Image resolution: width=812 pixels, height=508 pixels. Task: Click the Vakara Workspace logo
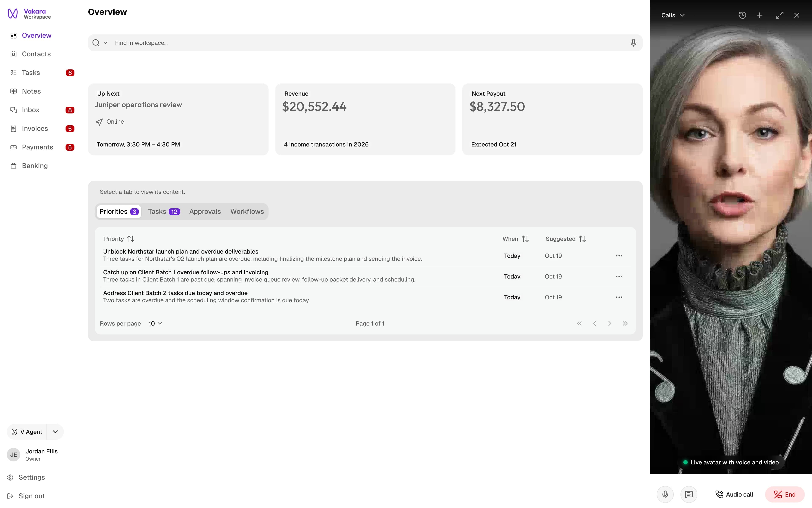(29, 14)
